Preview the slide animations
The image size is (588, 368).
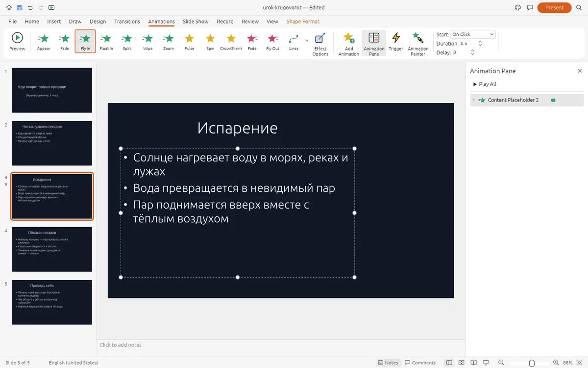(x=17, y=42)
